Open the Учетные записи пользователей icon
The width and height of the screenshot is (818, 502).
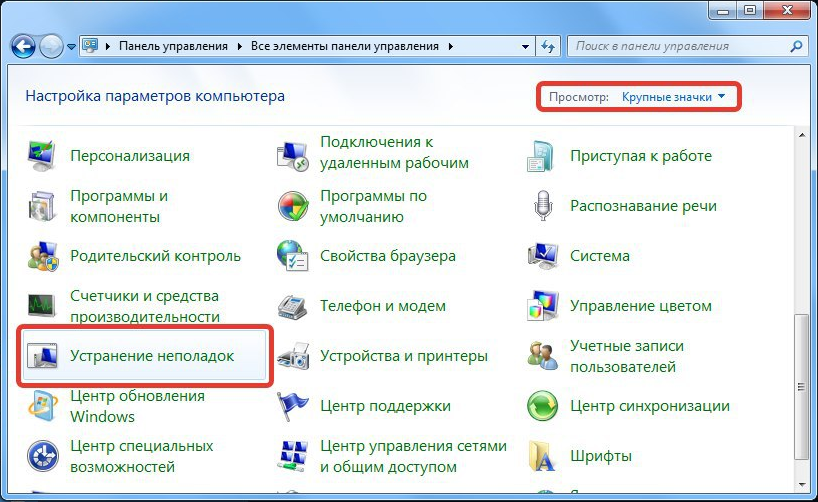pyautogui.click(x=543, y=356)
